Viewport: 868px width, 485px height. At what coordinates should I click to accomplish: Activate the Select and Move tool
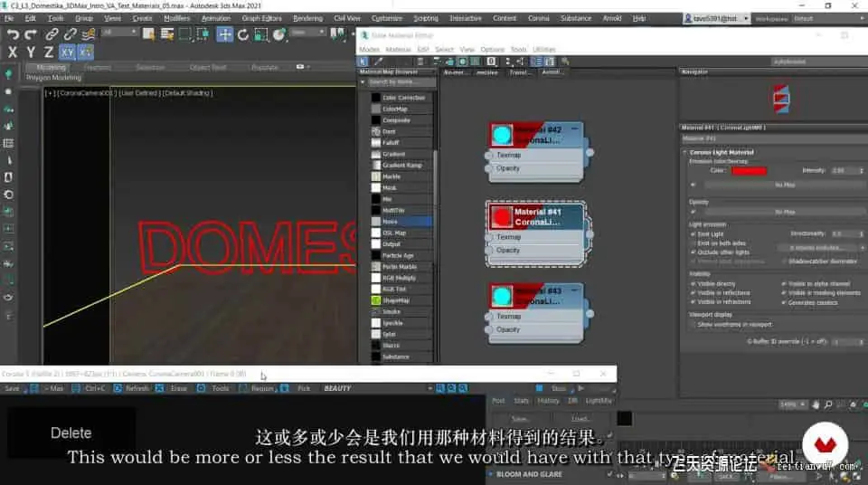click(x=224, y=34)
